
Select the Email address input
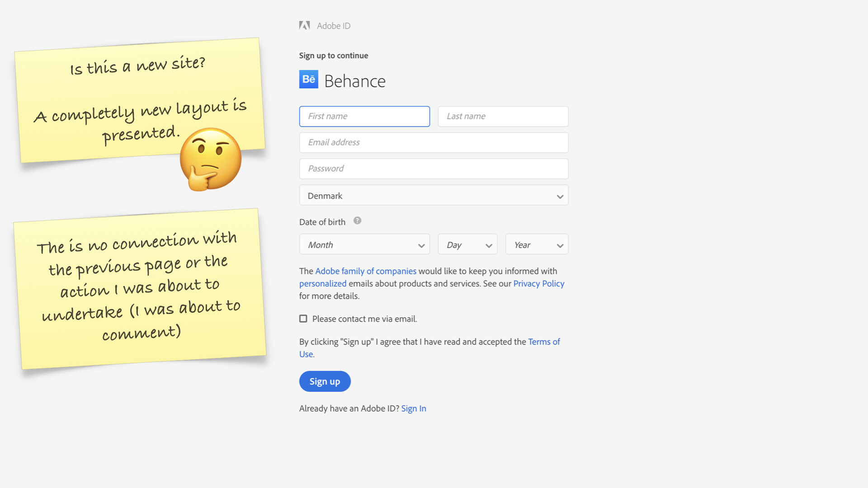click(x=434, y=143)
